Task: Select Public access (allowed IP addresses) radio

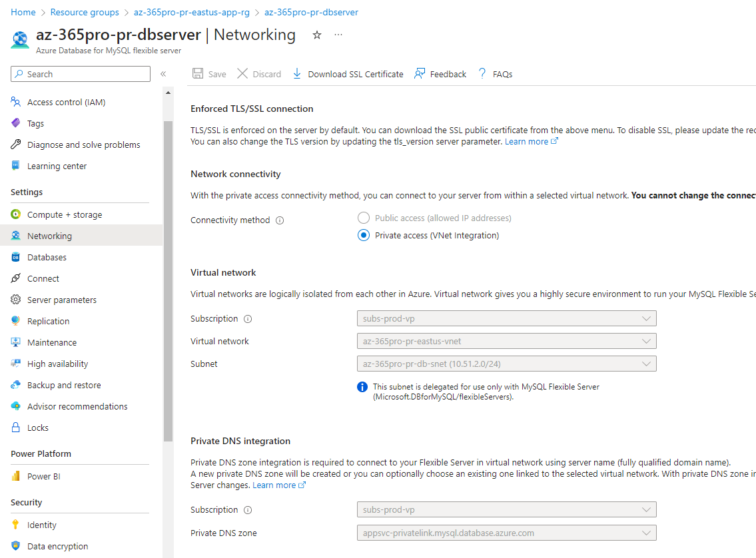Action: coord(364,218)
